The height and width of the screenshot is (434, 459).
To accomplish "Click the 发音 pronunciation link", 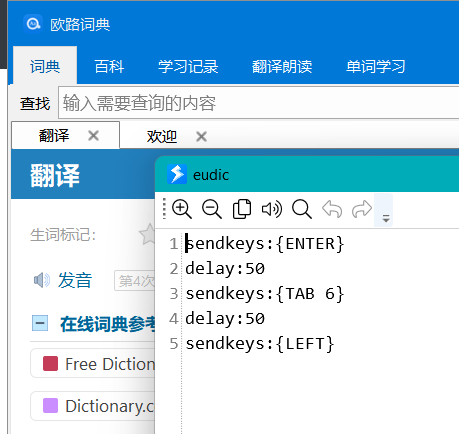I will (75, 280).
